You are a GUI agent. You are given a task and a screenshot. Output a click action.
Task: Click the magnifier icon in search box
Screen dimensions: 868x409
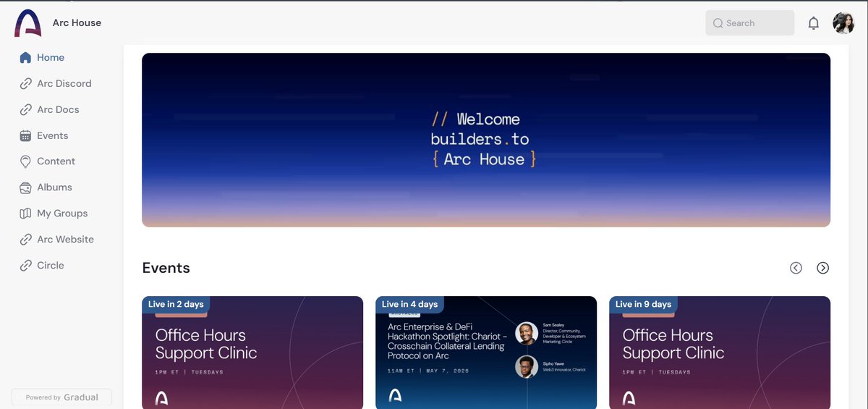click(718, 23)
